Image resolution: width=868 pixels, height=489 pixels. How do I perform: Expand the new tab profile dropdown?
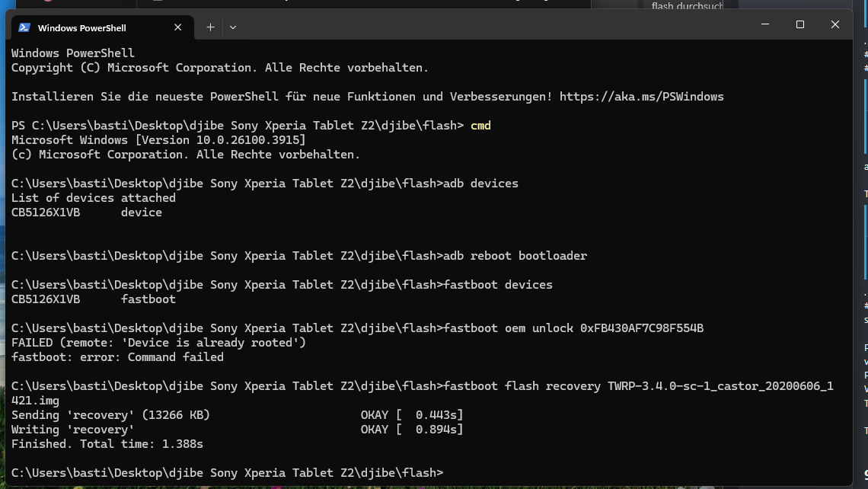(233, 27)
